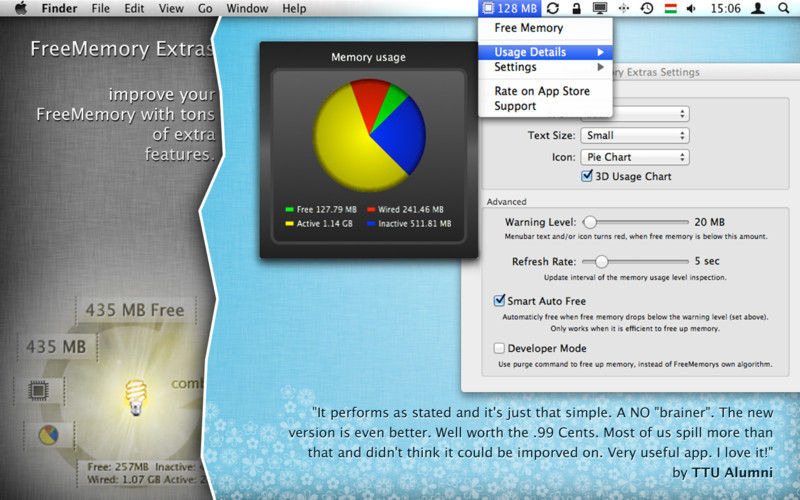The width and height of the screenshot is (800, 500).
Task: Click the 'Free 127.79 MB' legend entry
Action: coord(321,209)
